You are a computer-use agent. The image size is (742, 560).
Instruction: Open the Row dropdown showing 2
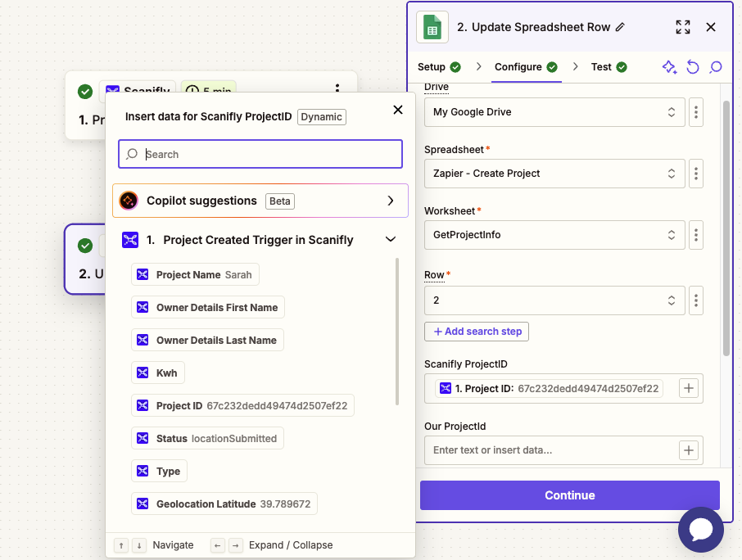[554, 300]
